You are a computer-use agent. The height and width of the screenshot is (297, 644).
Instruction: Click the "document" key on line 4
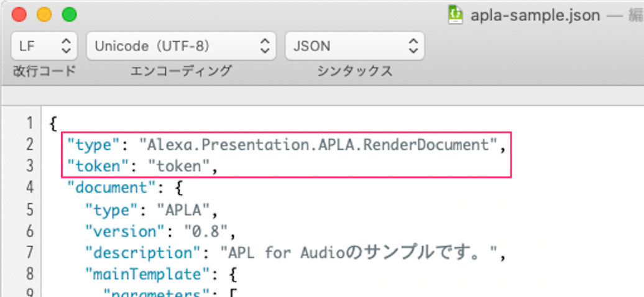[x=112, y=188]
